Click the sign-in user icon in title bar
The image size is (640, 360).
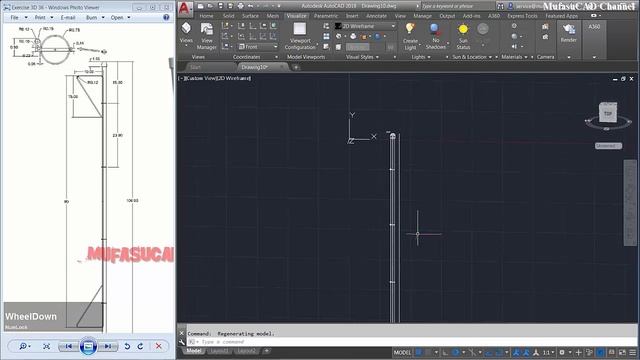[x=510, y=6]
